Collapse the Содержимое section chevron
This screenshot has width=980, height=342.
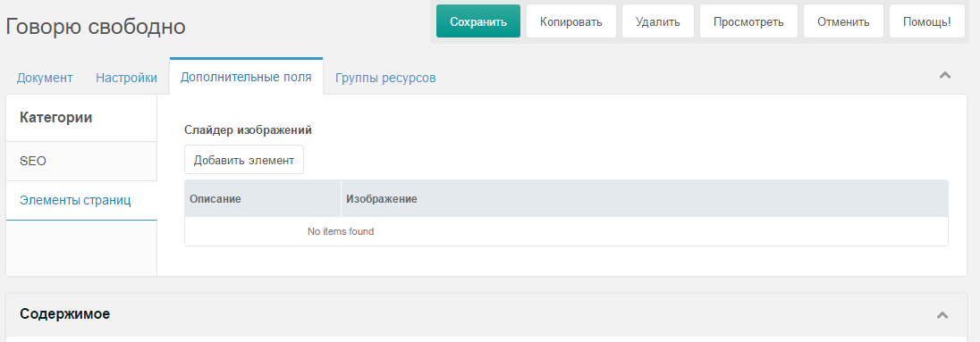(943, 315)
